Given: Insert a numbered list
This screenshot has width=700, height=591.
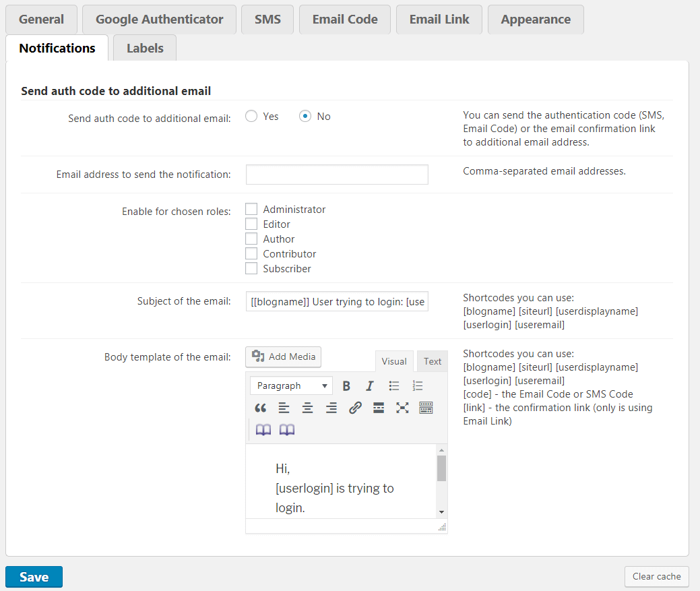Looking at the screenshot, I should (418, 386).
